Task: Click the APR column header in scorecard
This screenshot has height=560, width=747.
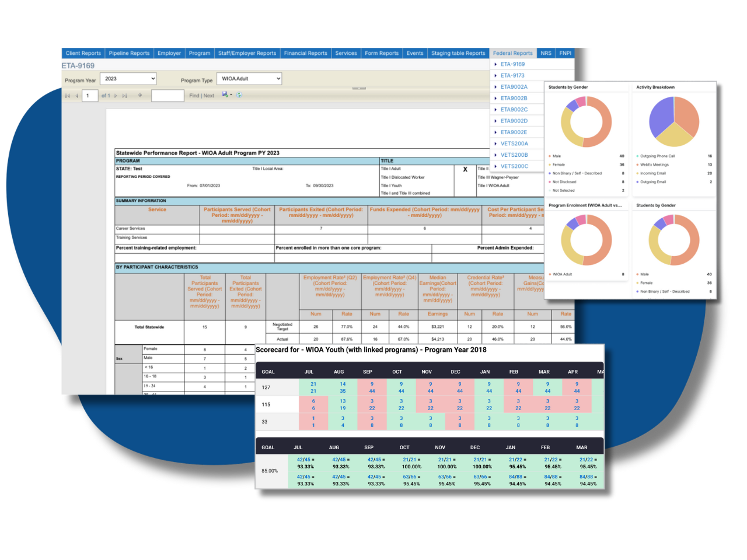Action: coord(573,372)
